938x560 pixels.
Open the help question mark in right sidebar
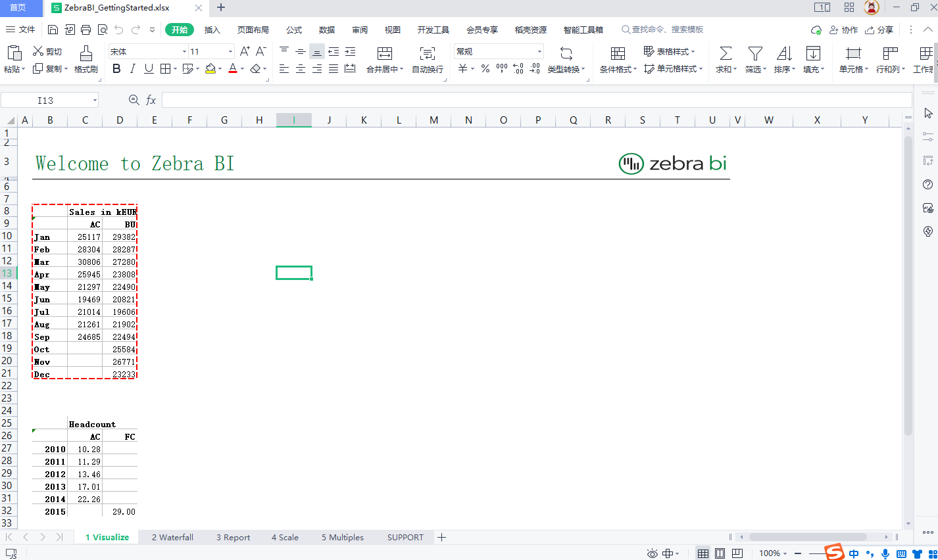[928, 184]
